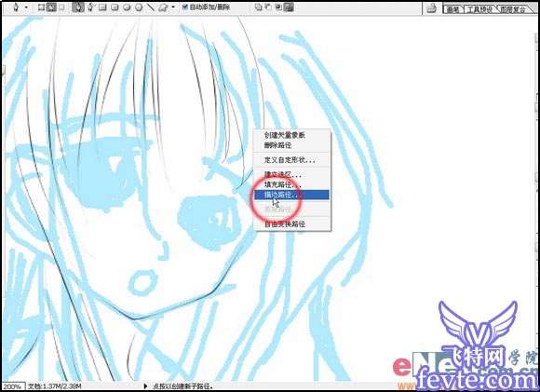Image resolution: width=540 pixels, height=392 pixels.
Task: Expand the geometry options arrow after shapes
Action: 173,7
